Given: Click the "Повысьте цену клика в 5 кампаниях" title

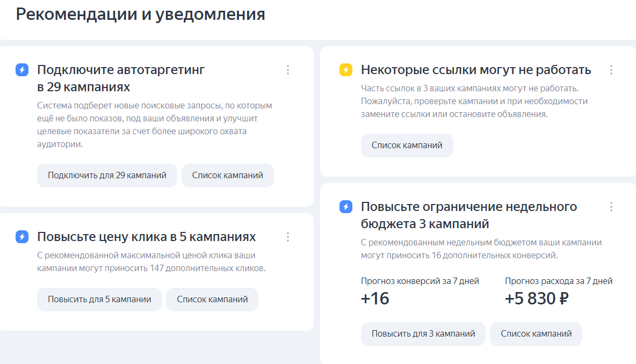Looking at the screenshot, I should coord(146,237).
